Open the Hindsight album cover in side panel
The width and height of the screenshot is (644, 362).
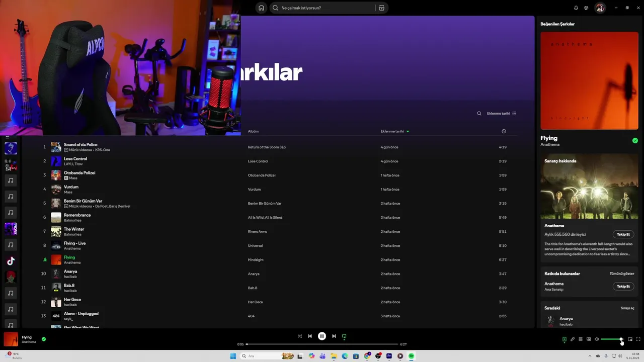[589, 81]
